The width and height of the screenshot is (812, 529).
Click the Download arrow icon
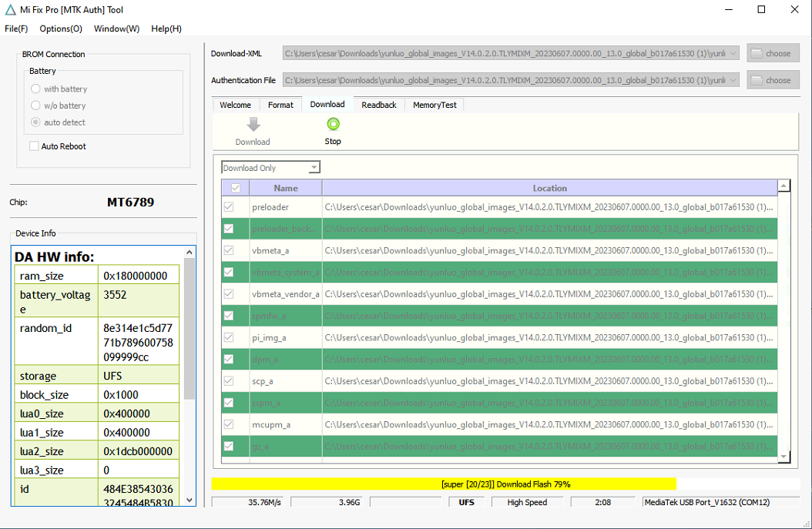253,124
